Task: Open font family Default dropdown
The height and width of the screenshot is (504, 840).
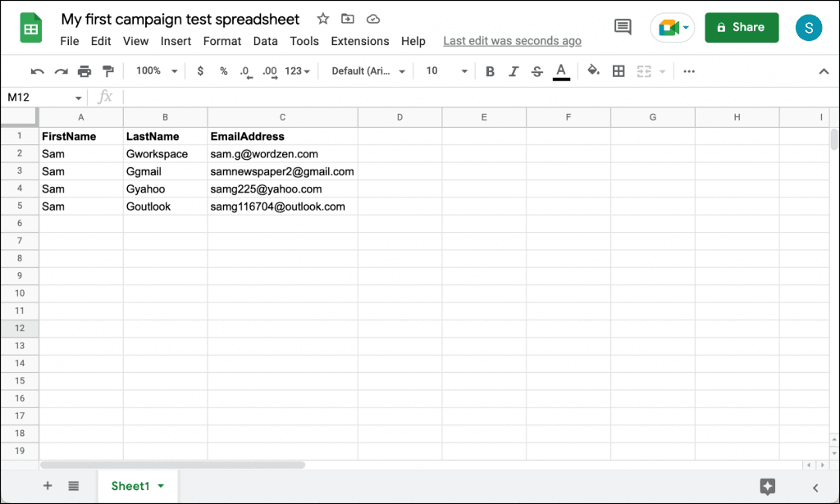Action: click(368, 71)
